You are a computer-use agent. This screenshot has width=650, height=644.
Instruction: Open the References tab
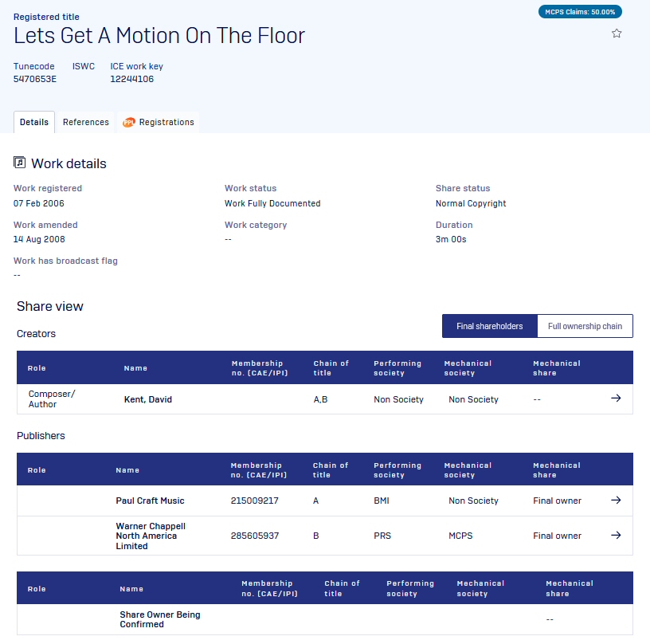86,123
